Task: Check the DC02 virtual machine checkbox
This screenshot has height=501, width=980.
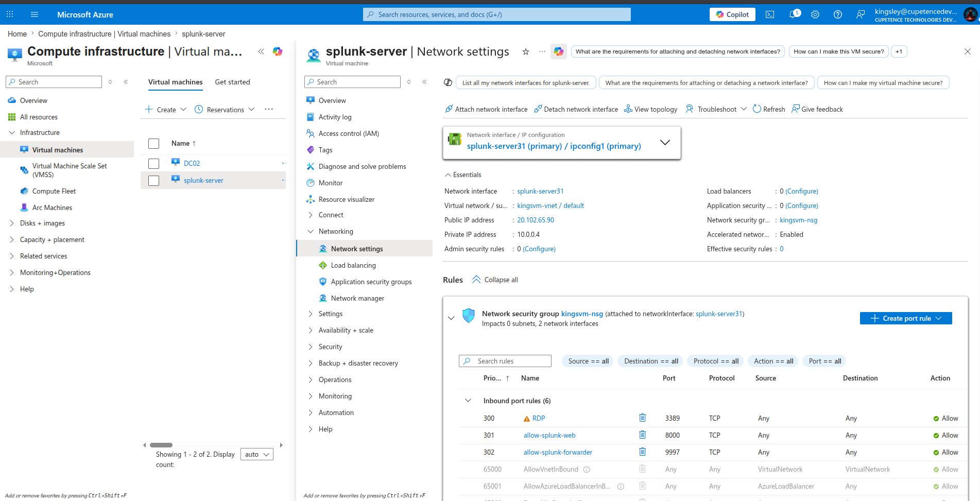Action: tap(153, 164)
